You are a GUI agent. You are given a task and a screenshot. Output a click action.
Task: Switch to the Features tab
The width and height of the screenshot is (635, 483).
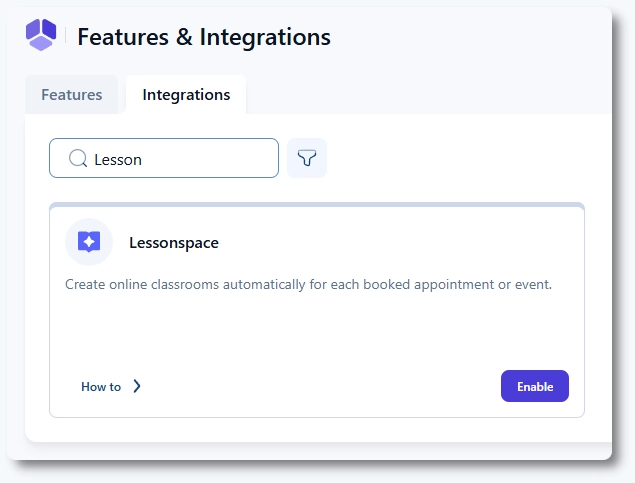click(x=71, y=95)
